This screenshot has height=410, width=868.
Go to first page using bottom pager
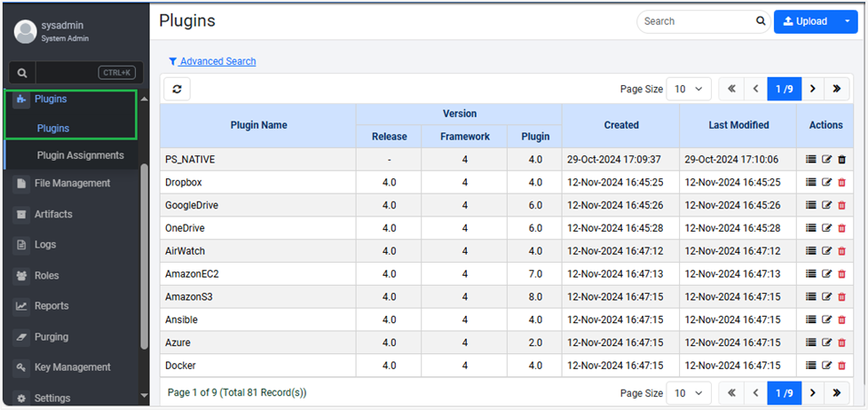click(x=731, y=393)
